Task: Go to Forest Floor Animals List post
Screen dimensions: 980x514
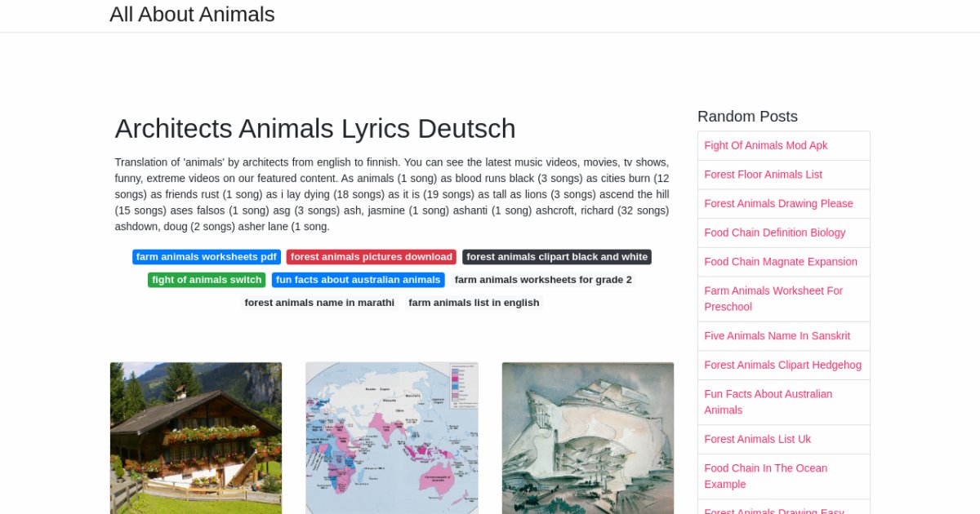Action: (763, 175)
